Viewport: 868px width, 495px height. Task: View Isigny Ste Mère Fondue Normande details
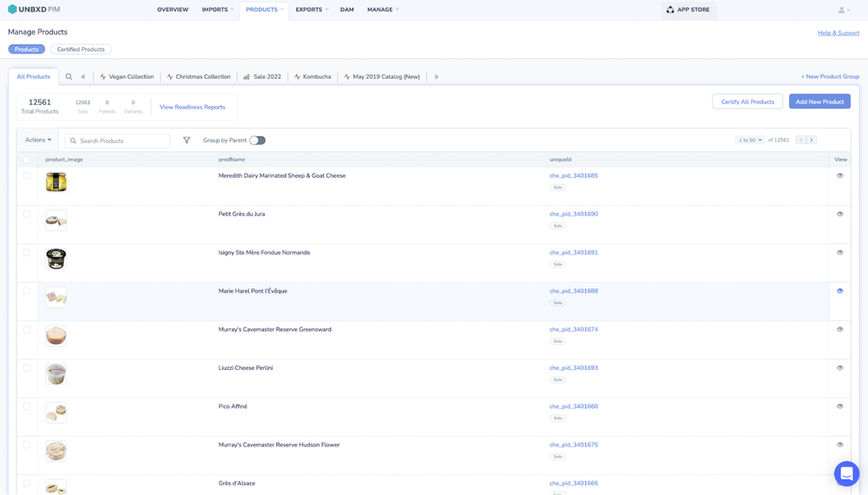pyautogui.click(x=839, y=253)
